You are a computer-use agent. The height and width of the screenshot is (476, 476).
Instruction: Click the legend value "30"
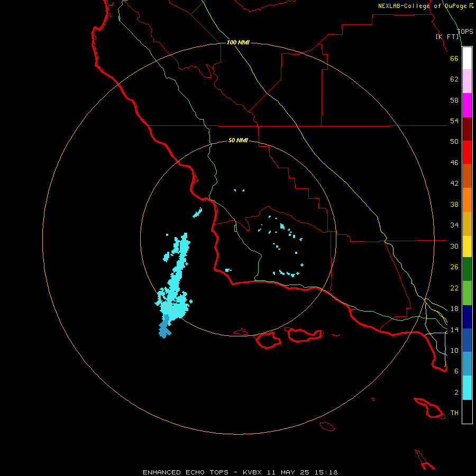pos(454,246)
